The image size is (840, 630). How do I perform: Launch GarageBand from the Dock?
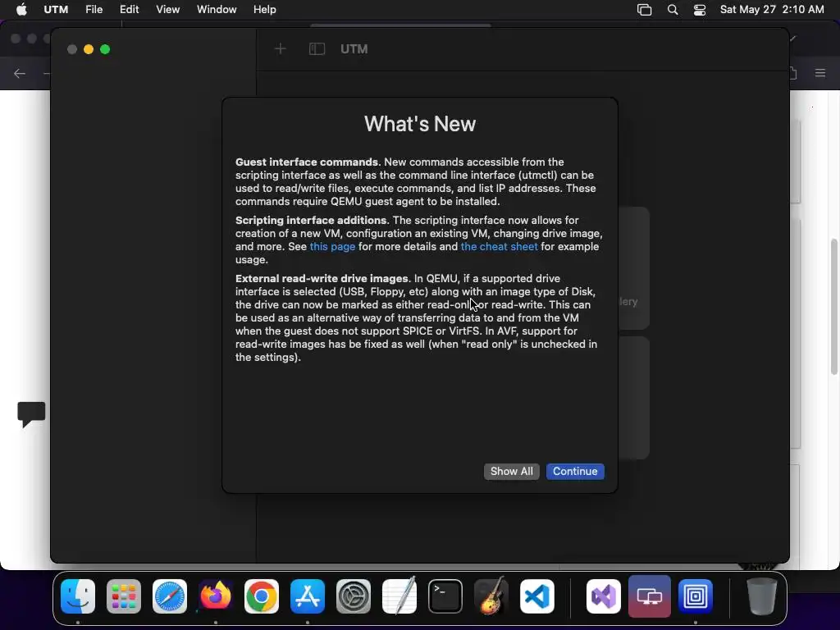pyautogui.click(x=491, y=596)
